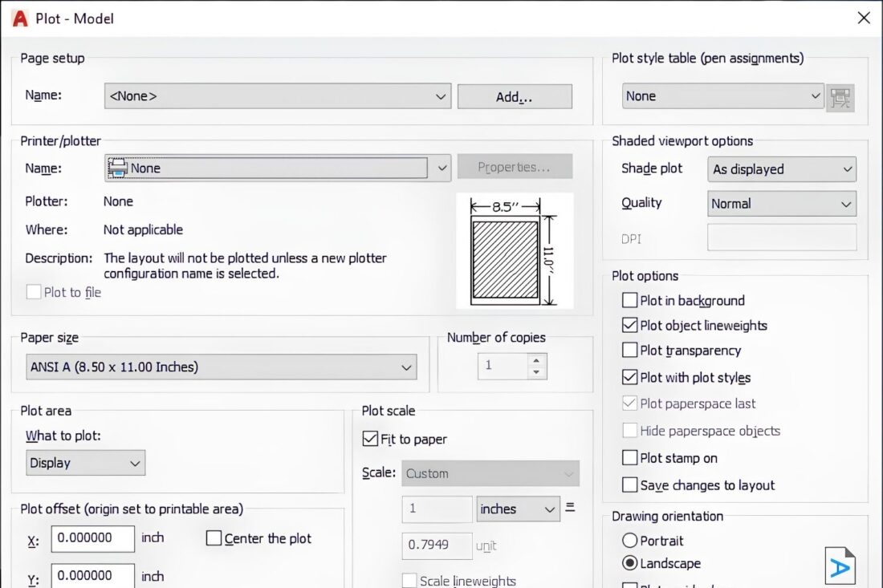Uncheck Plot with plot styles
This screenshot has height=588, width=883.
629,377
